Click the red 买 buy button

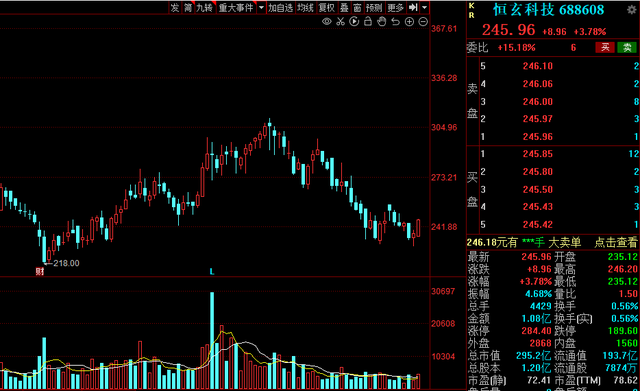605,47
